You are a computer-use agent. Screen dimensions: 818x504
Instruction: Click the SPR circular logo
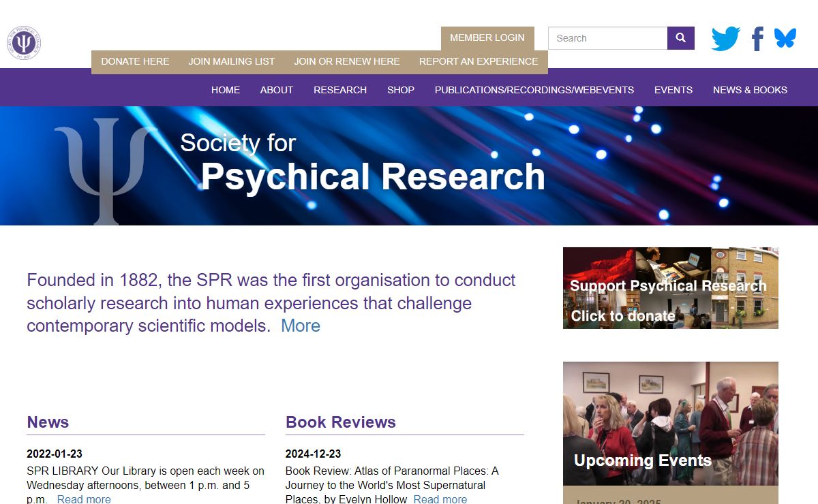click(x=24, y=43)
